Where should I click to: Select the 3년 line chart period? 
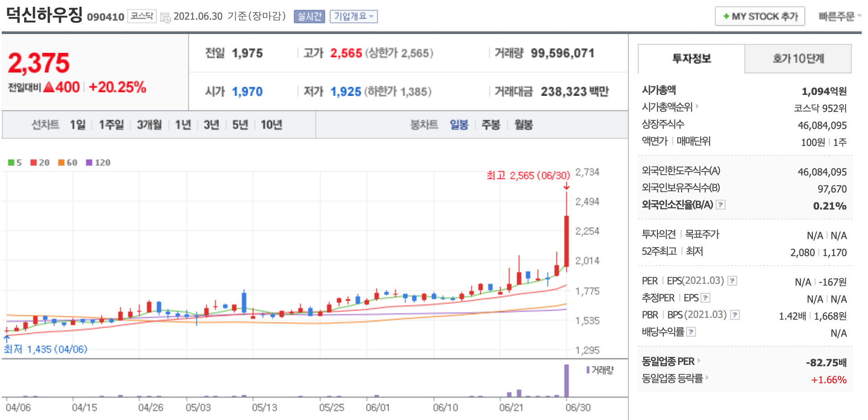(211, 125)
